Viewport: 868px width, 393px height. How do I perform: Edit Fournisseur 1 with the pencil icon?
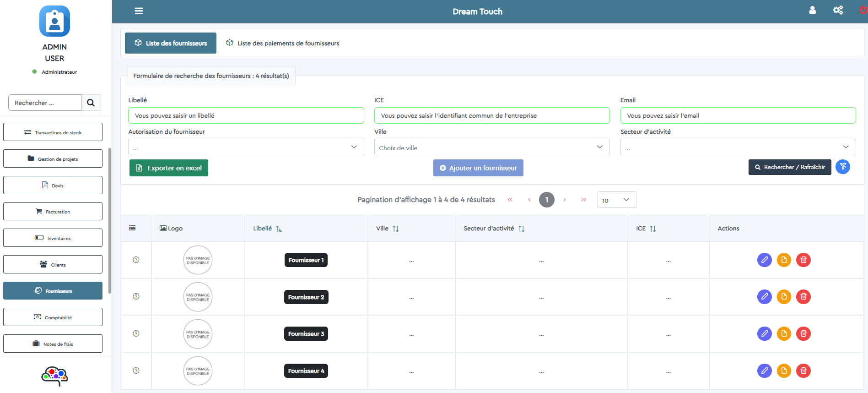click(x=764, y=260)
